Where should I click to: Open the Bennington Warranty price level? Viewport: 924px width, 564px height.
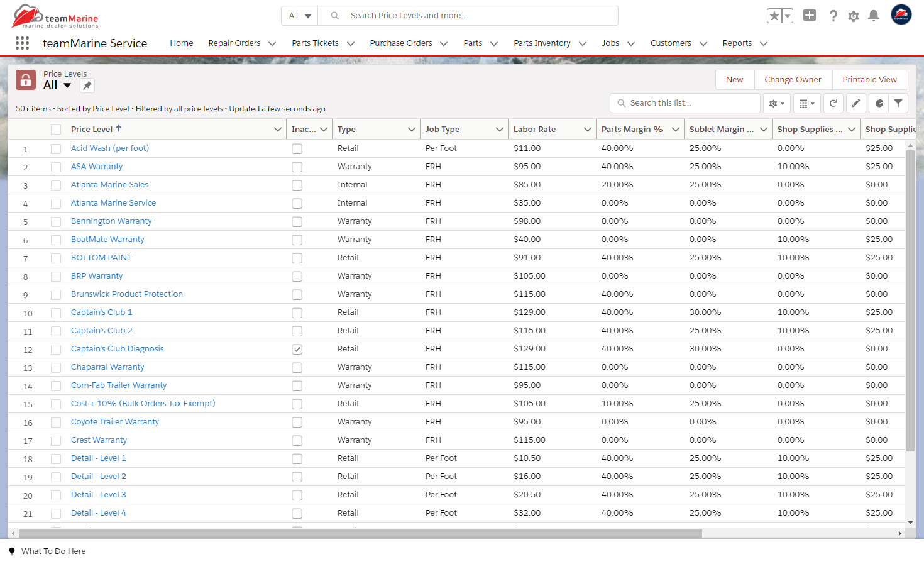point(111,221)
